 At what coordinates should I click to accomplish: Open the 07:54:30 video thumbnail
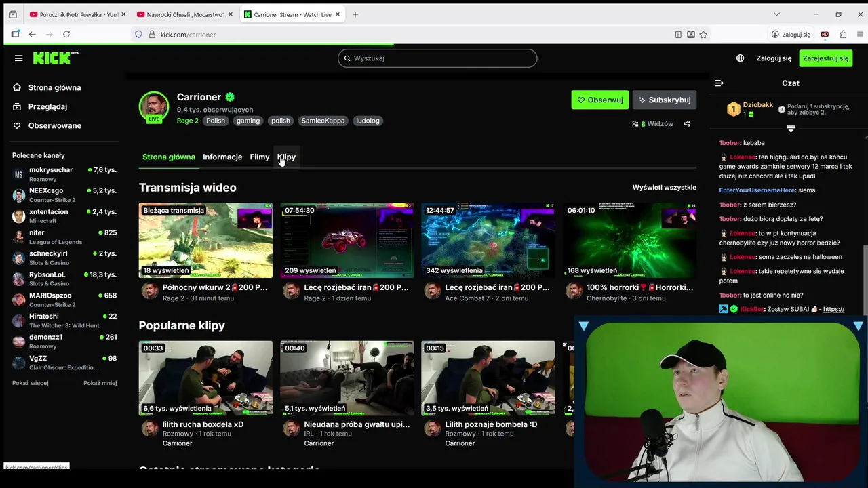(347, 241)
